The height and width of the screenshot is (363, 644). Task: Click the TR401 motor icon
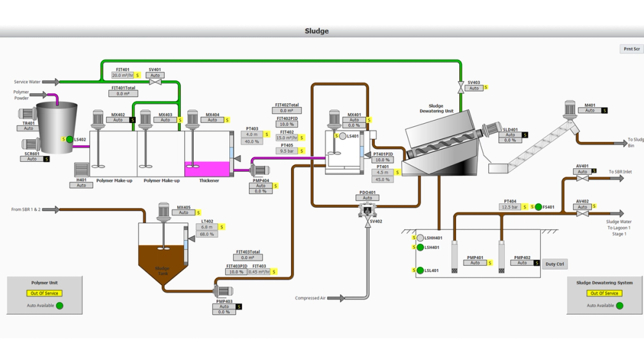pyautogui.click(x=28, y=114)
